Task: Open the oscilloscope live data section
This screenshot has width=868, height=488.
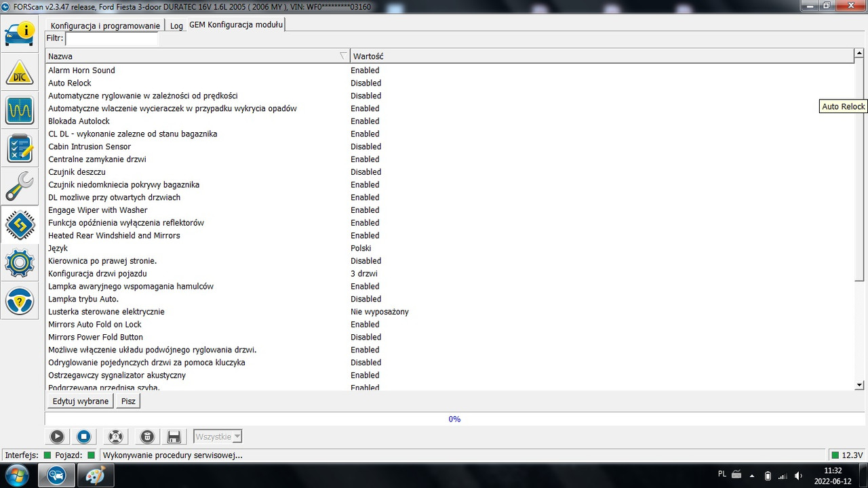Action: [20, 110]
